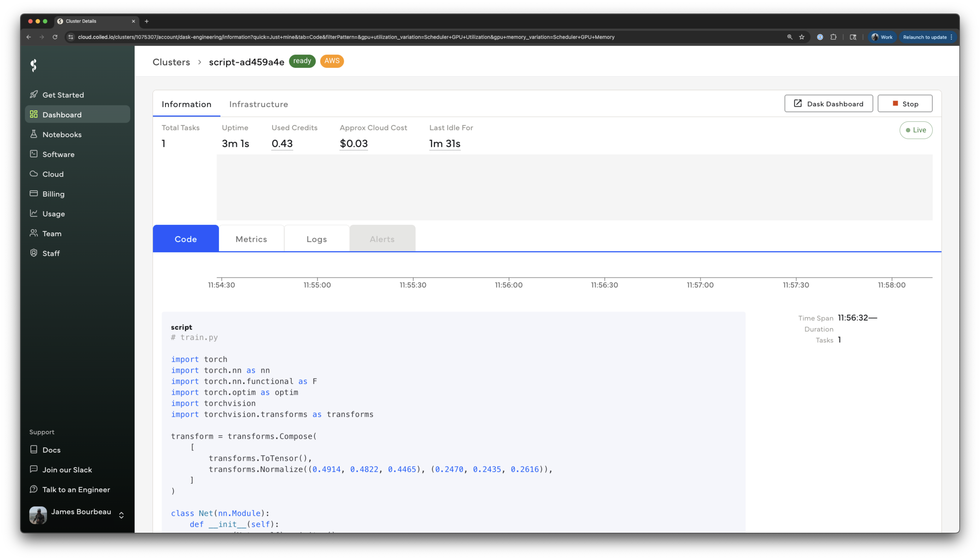980x560 pixels.
Task: Click the '# train.py' comment line
Action: click(194, 337)
